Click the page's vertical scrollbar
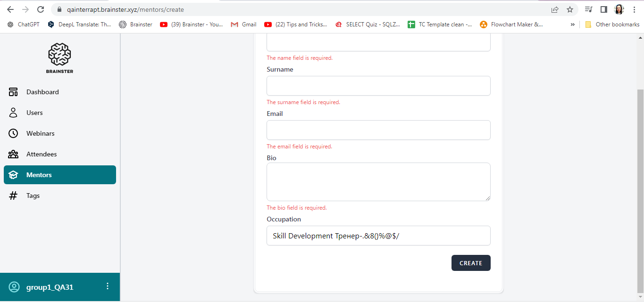The image size is (644, 302). [x=640, y=188]
